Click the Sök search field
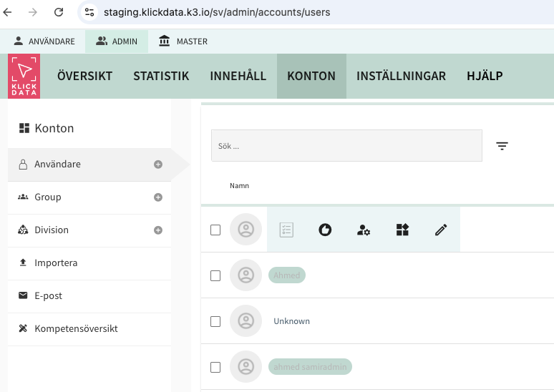 point(346,146)
